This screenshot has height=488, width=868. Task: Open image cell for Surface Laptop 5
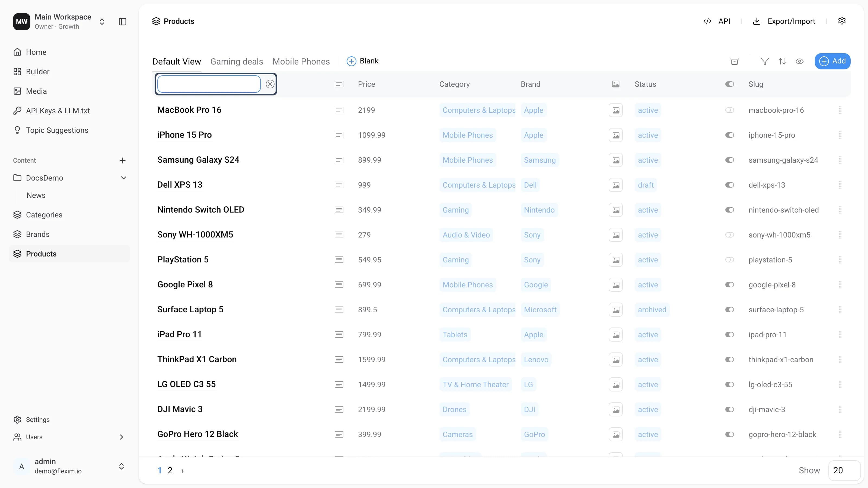pyautogui.click(x=616, y=310)
